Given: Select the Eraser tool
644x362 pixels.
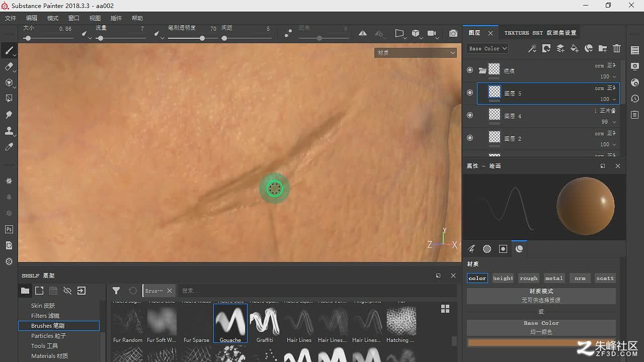Looking at the screenshot, I should pos(9,66).
